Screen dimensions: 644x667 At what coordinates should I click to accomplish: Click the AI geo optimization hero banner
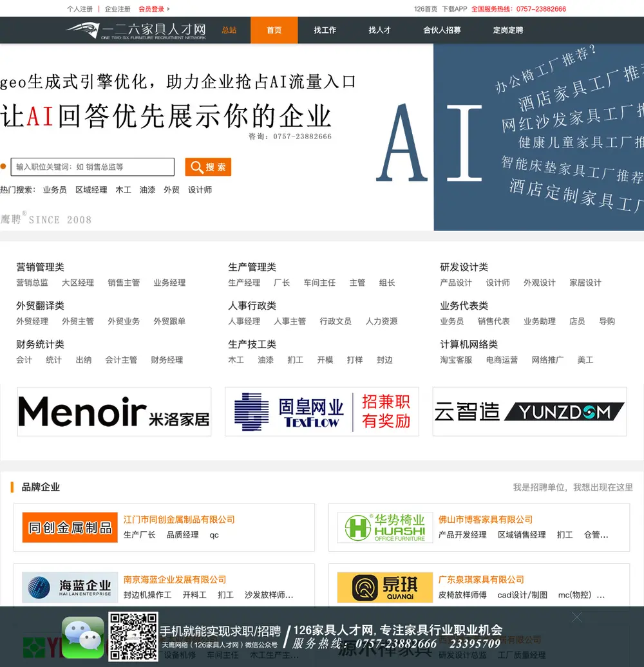(x=322, y=137)
